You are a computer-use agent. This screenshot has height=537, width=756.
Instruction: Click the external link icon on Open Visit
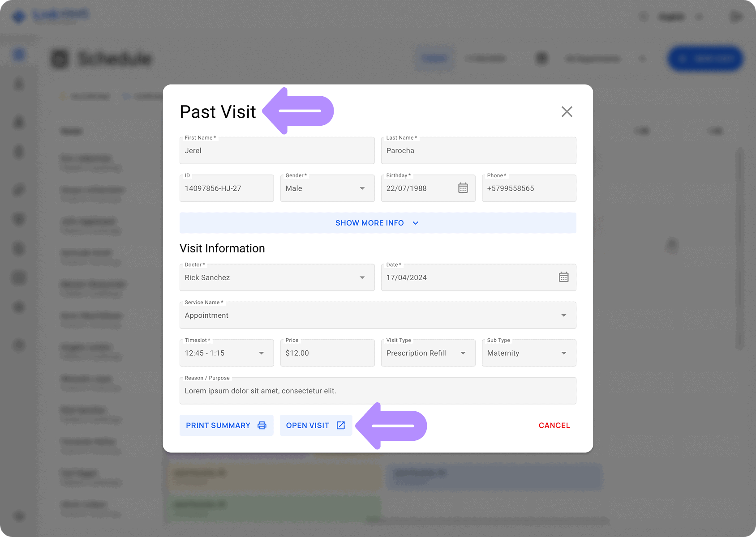(x=341, y=426)
